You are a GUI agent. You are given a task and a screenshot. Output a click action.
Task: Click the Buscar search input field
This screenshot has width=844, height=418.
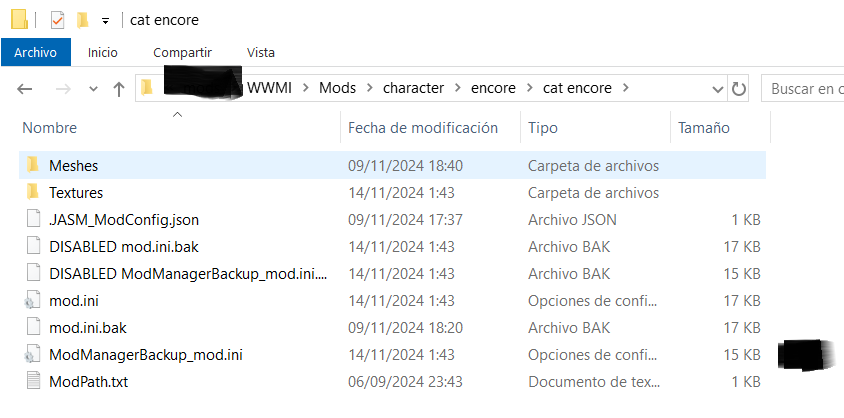803,89
